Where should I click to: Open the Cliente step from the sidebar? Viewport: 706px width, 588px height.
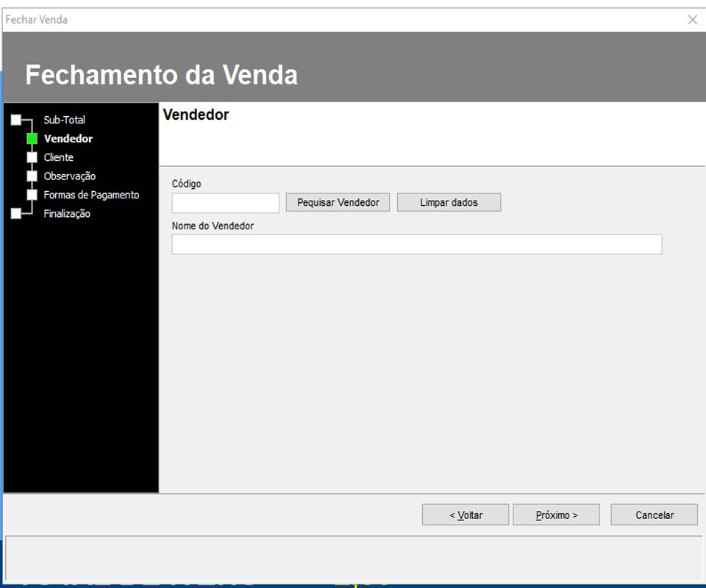coord(58,157)
